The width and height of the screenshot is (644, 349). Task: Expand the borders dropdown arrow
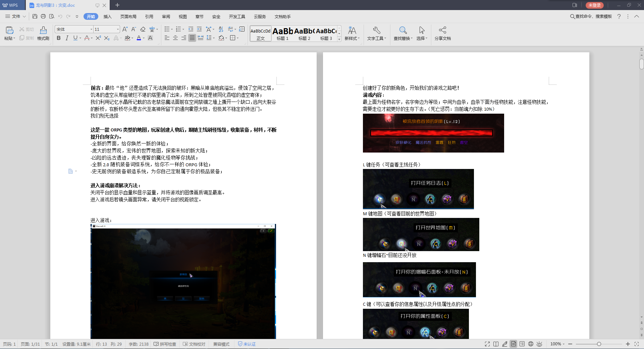237,38
